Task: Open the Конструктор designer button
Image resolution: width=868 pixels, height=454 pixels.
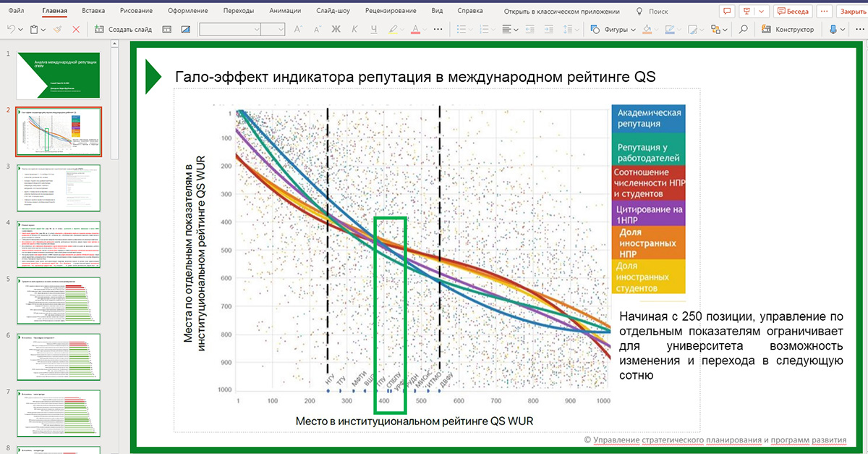Action: tap(788, 30)
